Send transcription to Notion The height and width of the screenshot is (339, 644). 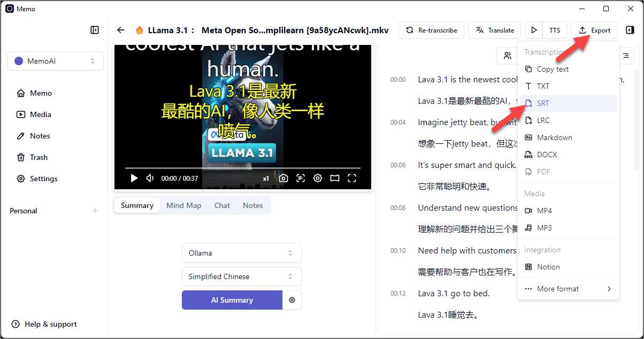pyautogui.click(x=568, y=267)
